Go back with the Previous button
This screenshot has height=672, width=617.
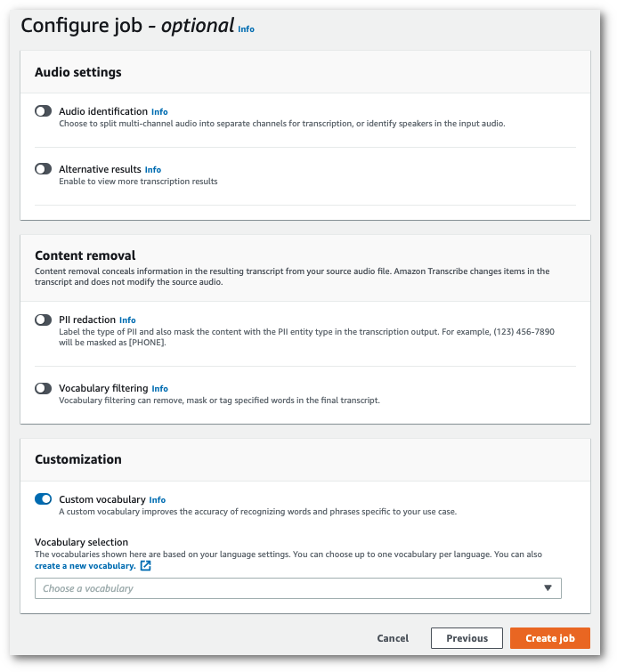click(x=467, y=638)
